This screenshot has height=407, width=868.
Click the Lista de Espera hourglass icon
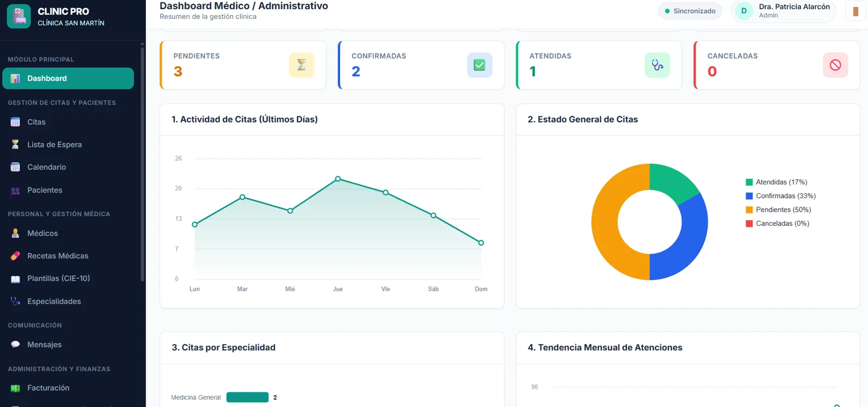[x=15, y=144]
